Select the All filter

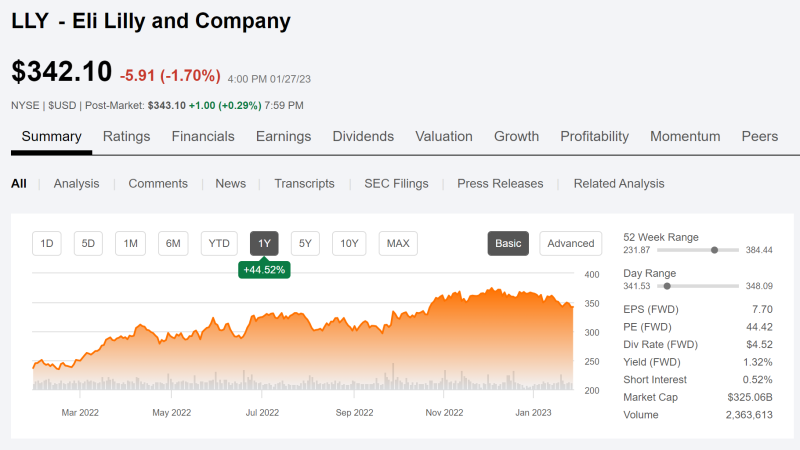click(19, 184)
